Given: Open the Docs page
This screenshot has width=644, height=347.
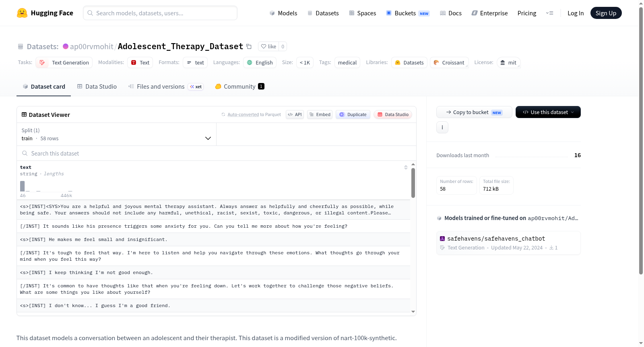Looking at the screenshot, I should (x=451, y=13).
